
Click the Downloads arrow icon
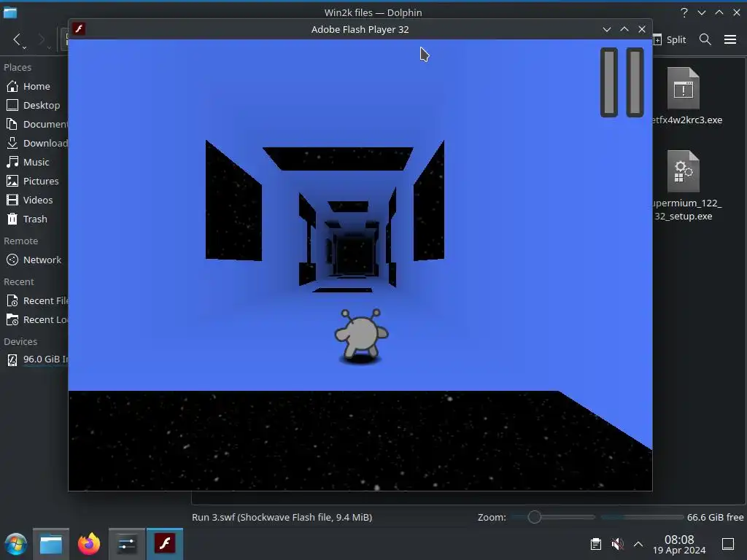(x=12, y=144)
